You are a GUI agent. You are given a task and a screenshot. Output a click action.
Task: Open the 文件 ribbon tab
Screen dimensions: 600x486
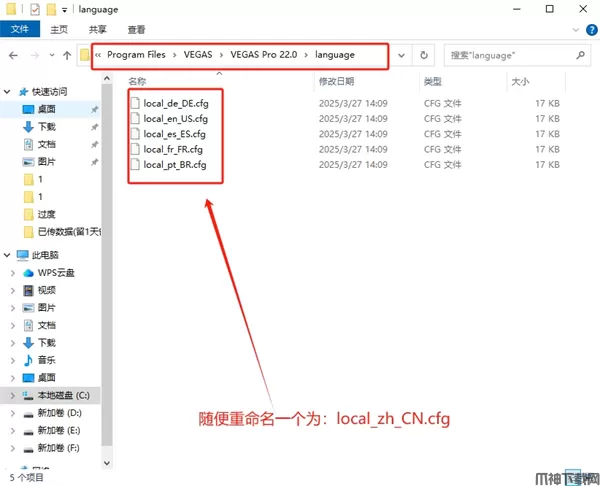20,29
